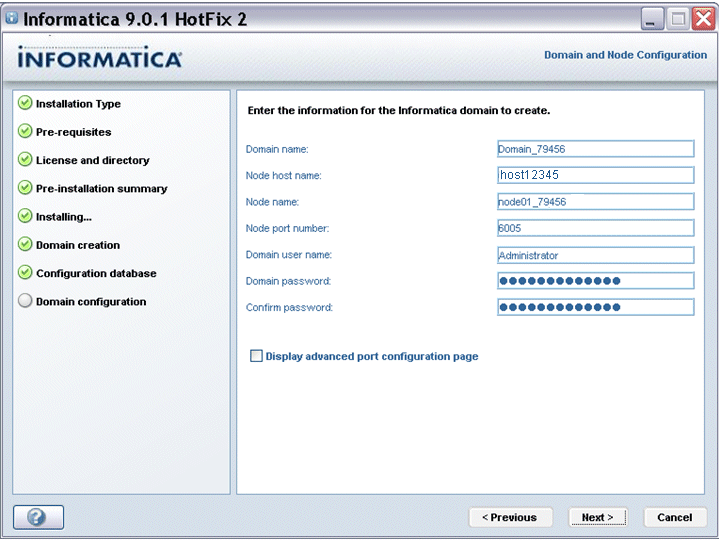Go back with the Previous button

(x=510, y=517)
